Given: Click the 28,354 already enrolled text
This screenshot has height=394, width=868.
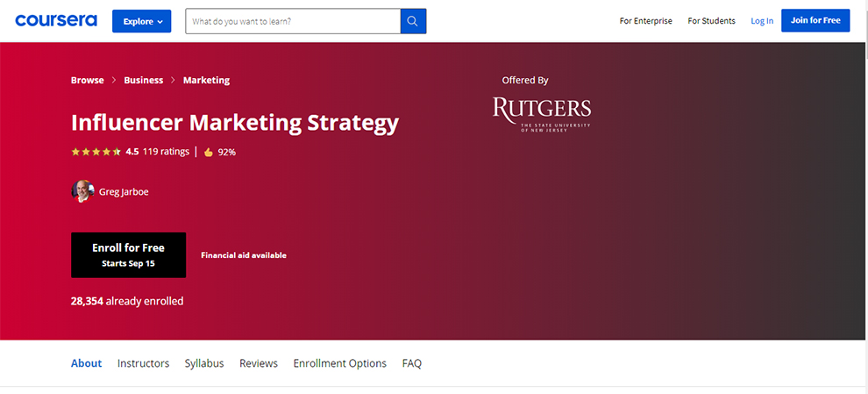Looking at the screenshot, I should [x=127, y=302].
